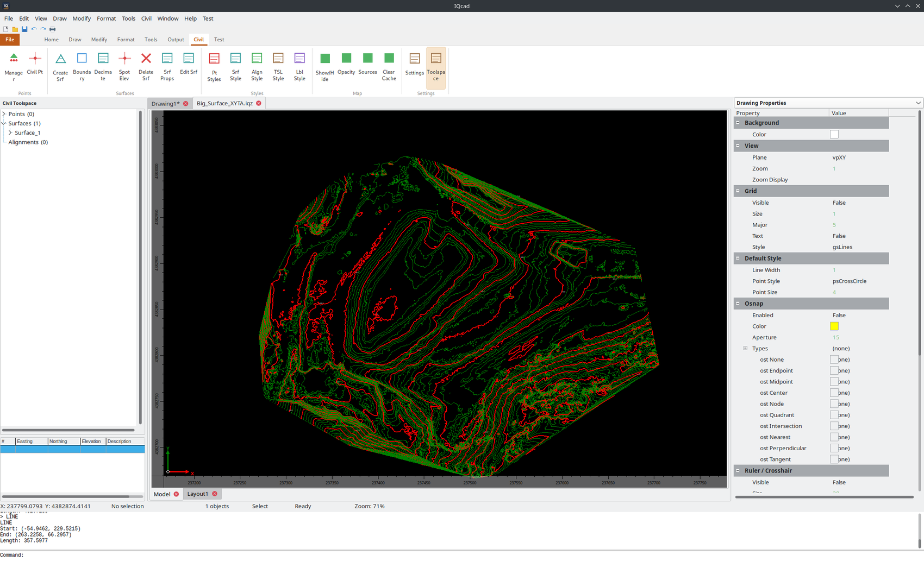Open the Drawing Properties panel dropdown
Screen dimensions: 924x561
918,103
